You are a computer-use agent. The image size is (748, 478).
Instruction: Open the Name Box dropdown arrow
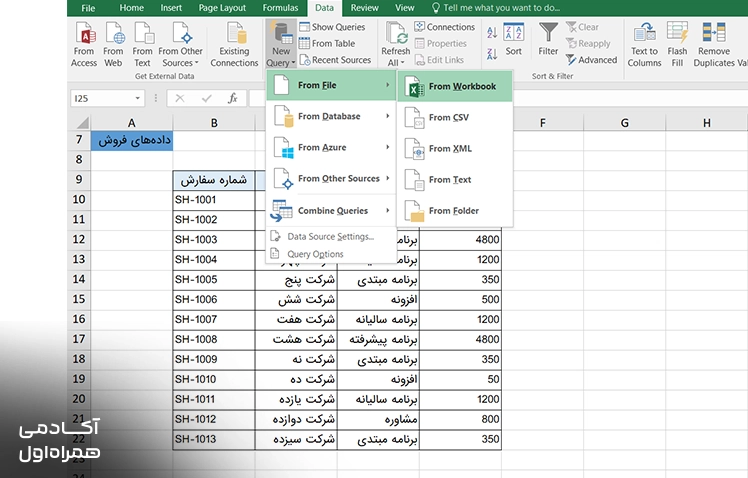tap(138, 98)
